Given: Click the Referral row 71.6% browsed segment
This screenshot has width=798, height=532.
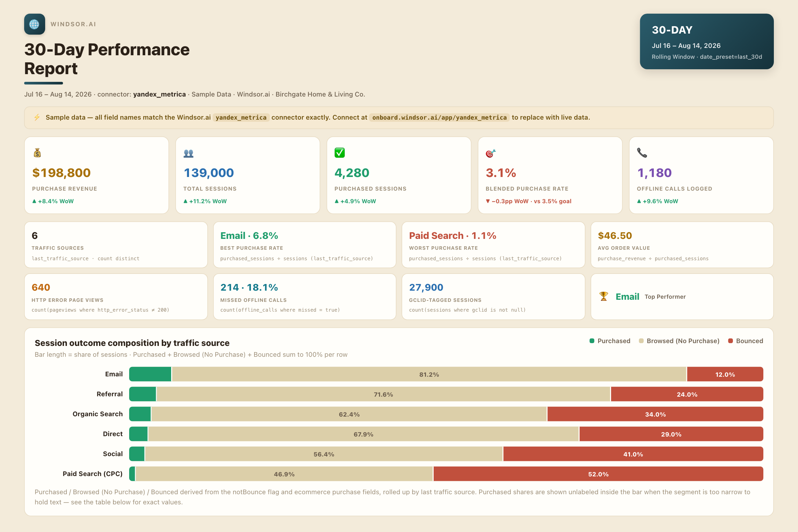Looking at the screenshot, I should click(x=383, y=394).
